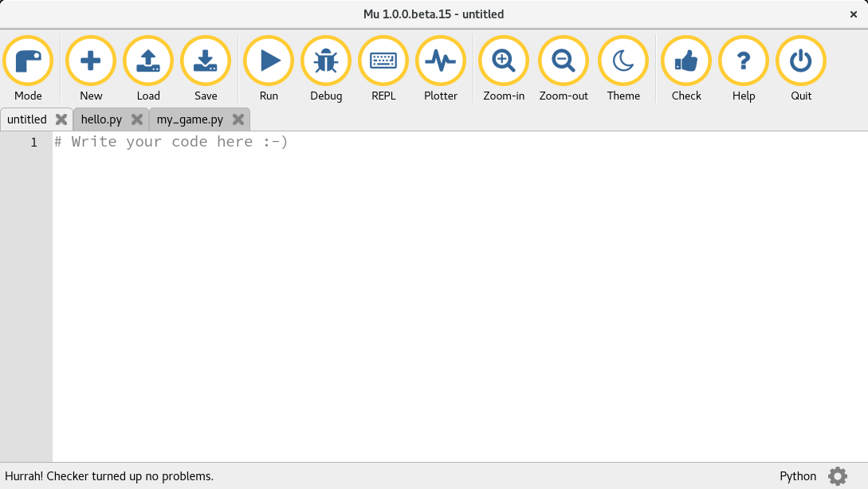Open the Plotter panel
The width and height of the screenshot is (868, 489).
(441, 61)
